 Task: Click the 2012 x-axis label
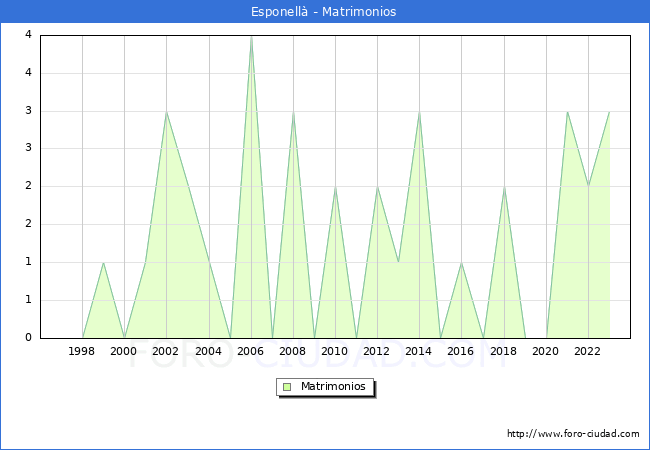click(377, 351)
